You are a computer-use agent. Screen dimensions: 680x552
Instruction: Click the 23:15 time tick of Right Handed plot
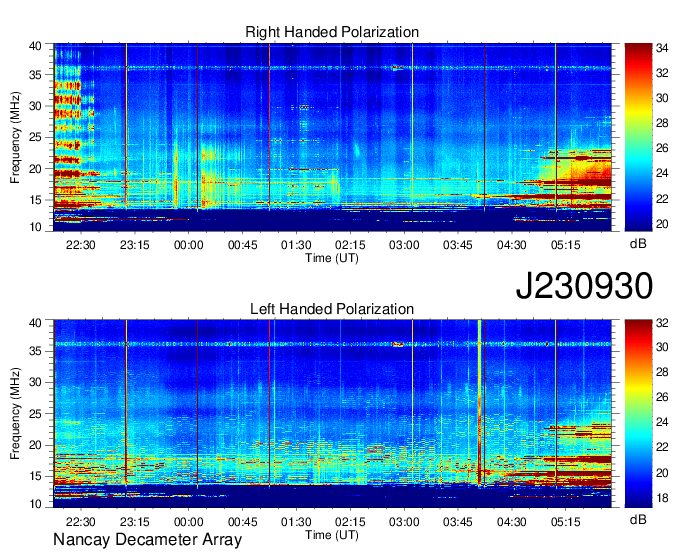coord(134,245)
